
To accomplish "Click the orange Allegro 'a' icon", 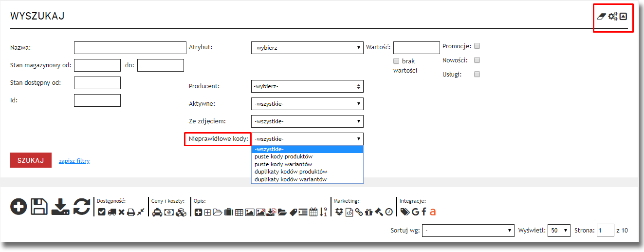I will 432,212.
